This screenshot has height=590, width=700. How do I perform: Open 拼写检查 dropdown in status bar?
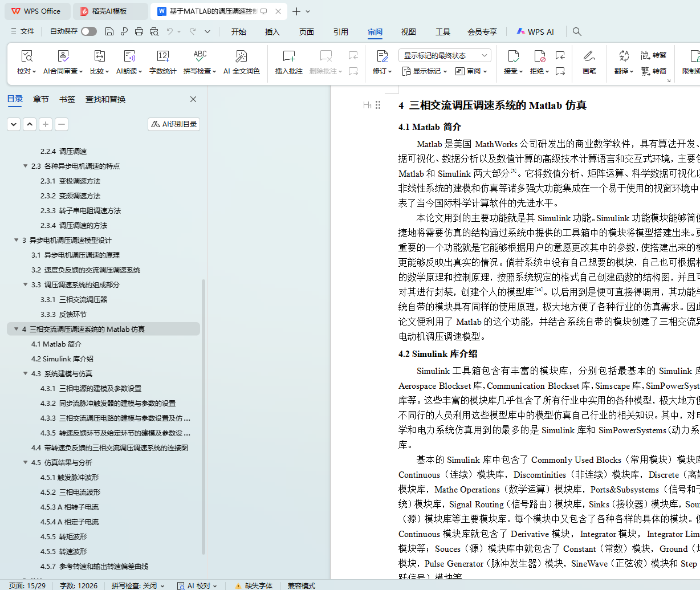click(x=138, y=585)
